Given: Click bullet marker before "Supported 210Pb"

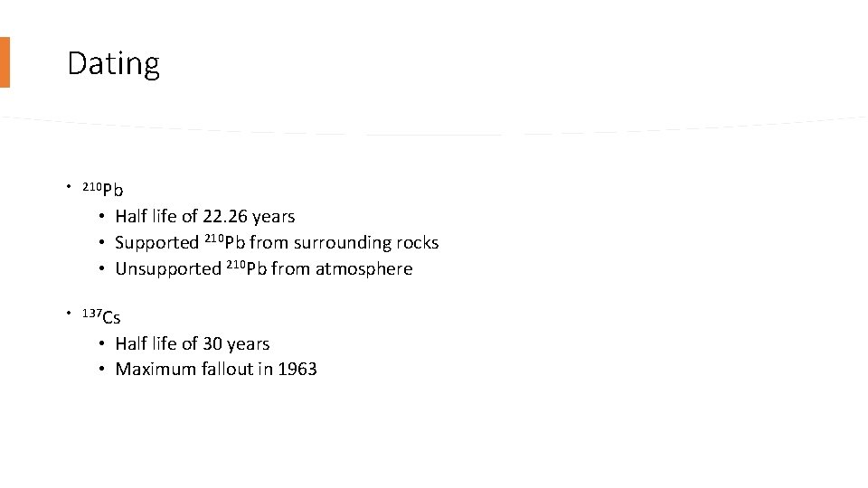Looking at the screenshot, I should coord(104,243).
